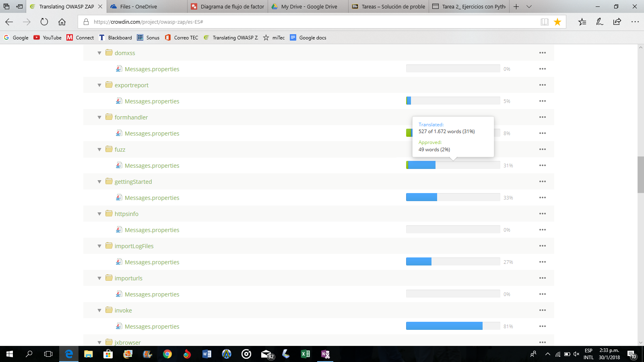Collapse the exportreport folder
Viewport: 644px width, 362px height.
99,85
